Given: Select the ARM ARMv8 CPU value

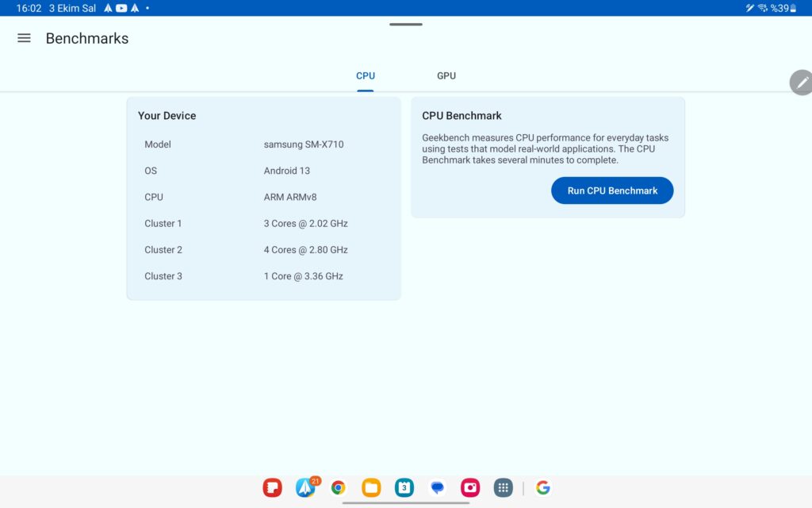Looking at the screenshot, I should pos(290,197).
